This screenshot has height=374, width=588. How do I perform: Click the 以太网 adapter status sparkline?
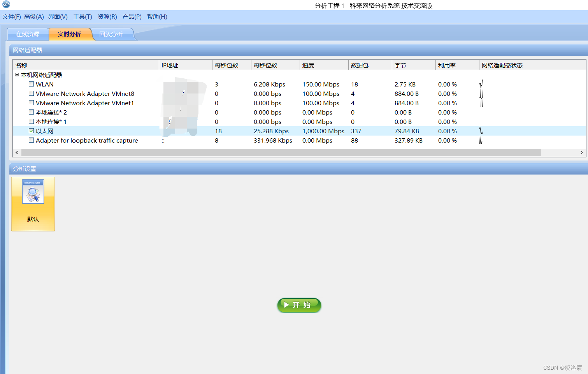(x=481, y=131)
